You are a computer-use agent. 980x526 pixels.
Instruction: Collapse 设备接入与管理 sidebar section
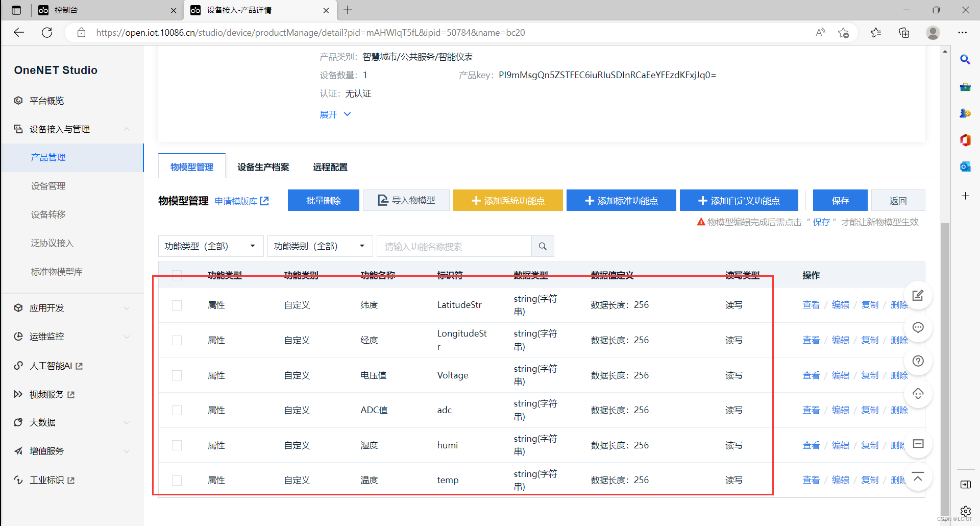coord(127,129)
